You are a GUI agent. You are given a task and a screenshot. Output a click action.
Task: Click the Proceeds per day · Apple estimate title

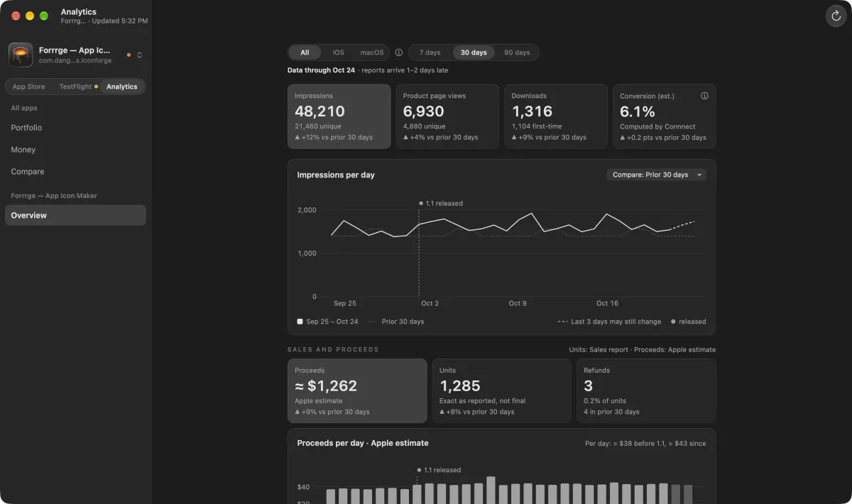click(x=363, y=443)
